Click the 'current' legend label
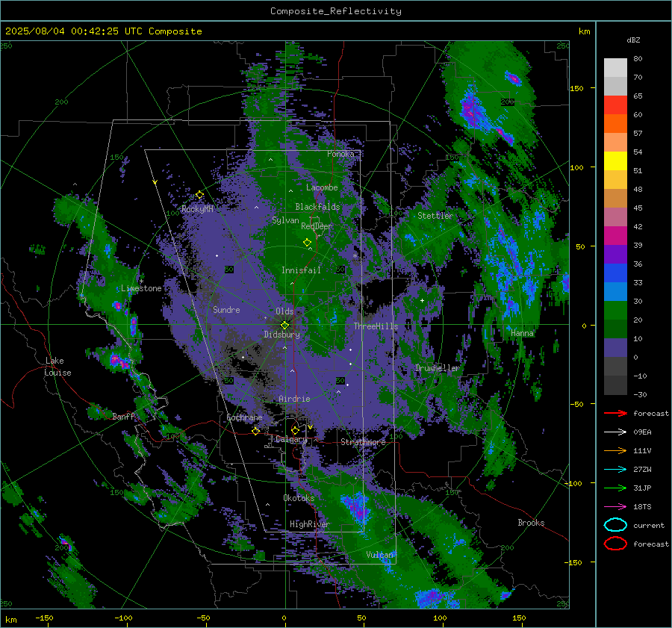 pos(649,525)
